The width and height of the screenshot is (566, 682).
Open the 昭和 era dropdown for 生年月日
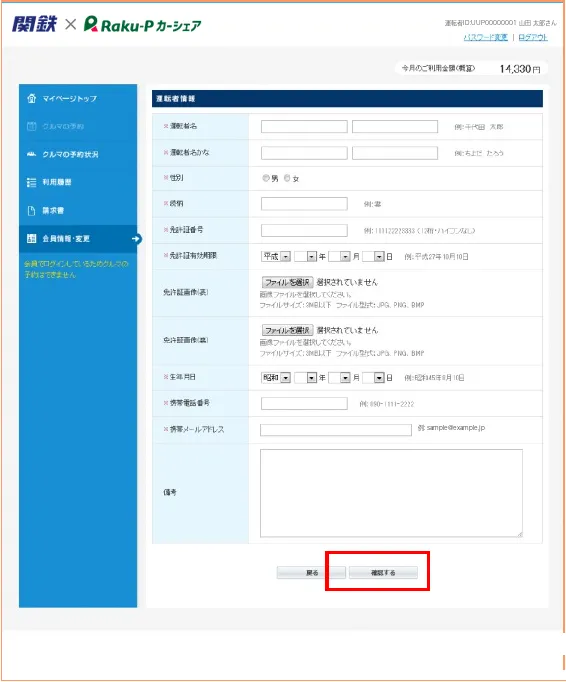[x=276, y=378]
